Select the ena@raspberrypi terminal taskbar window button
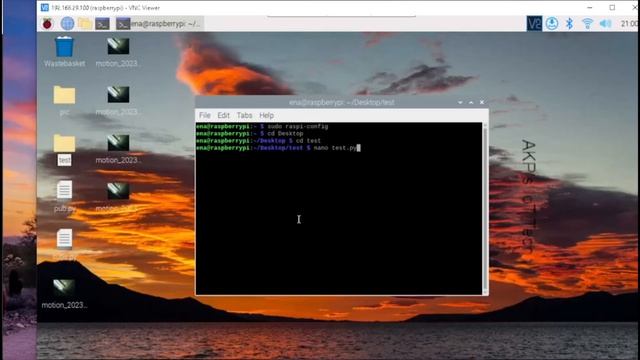Viewport: 640px width, 360px height. coord(159,24)
